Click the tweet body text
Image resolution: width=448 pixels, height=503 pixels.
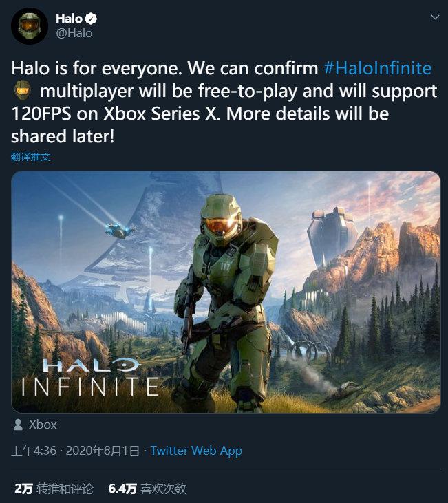point(224,102)
